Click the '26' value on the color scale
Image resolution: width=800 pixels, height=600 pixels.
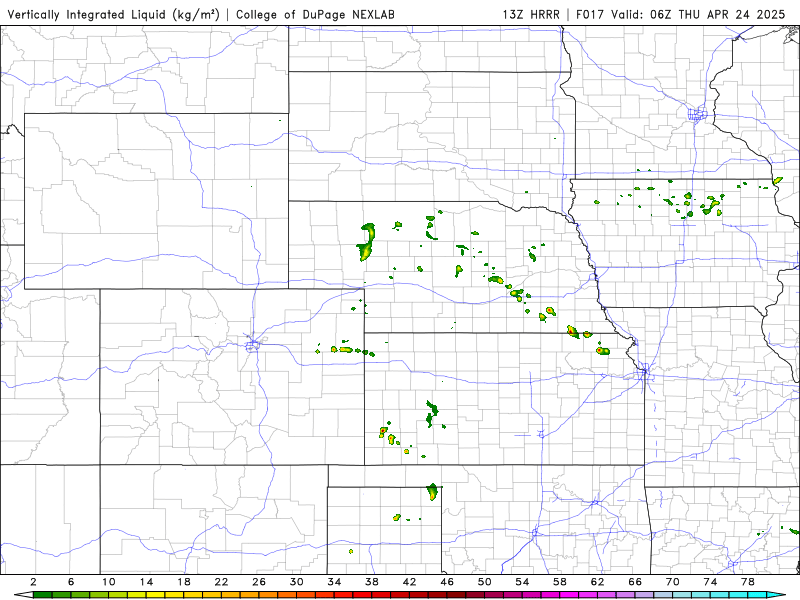point(259,582)
